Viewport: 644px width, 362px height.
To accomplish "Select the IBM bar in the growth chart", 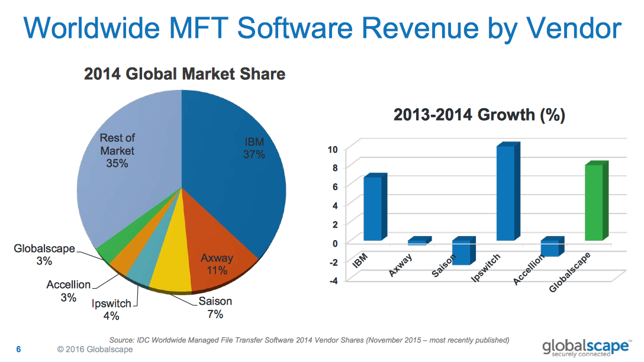I will (376, 207).
